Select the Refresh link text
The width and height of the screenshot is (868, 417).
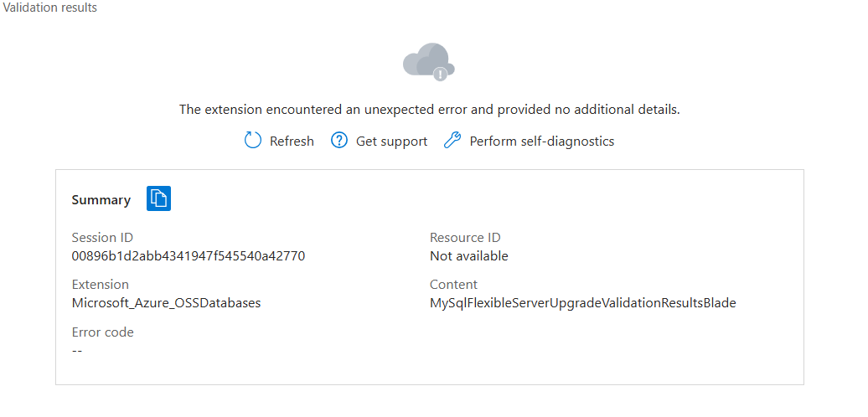pyautogui.click(x=292, y=142)
